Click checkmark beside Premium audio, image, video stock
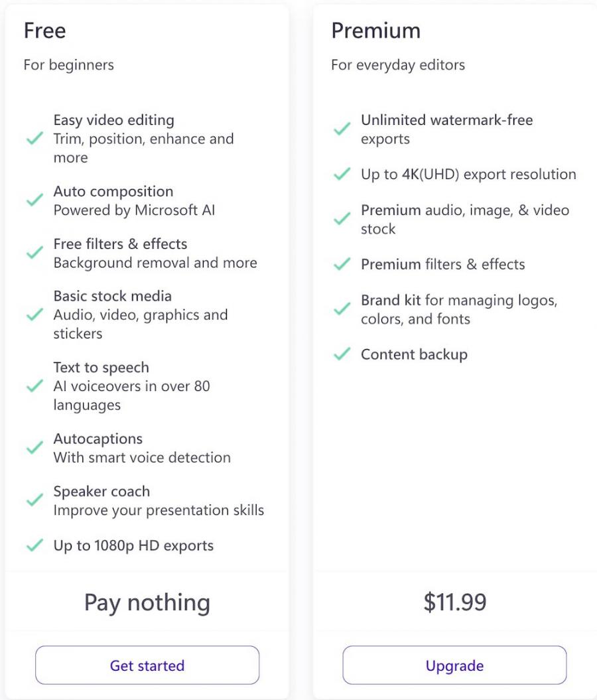Screen dimensions: 597x700 click(x=342, y=219)
